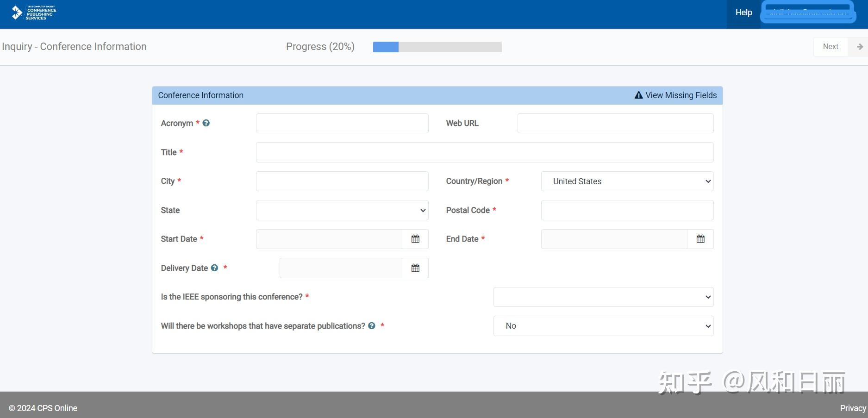868x418 pixels.
Task: Open the Privacy link in the footer
Action: [x=853, y=408]
